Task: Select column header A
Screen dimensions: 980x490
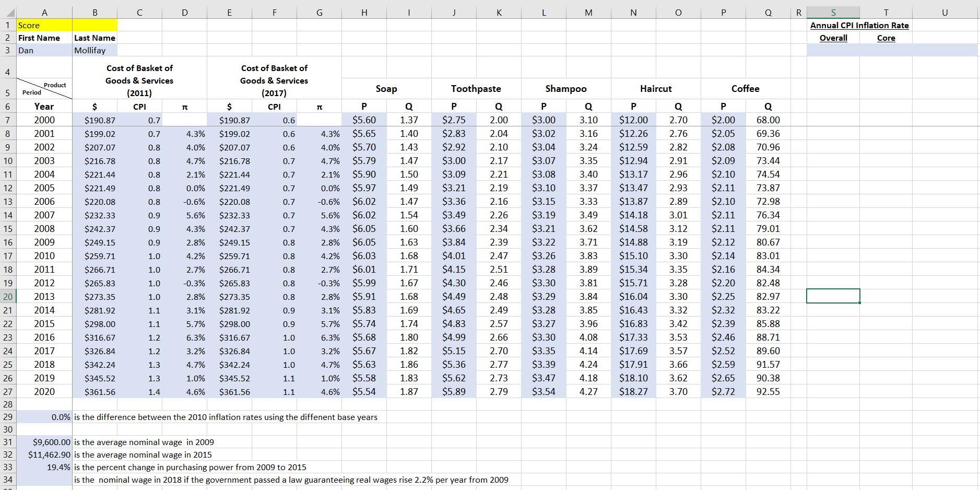Action: pos(44,11)
